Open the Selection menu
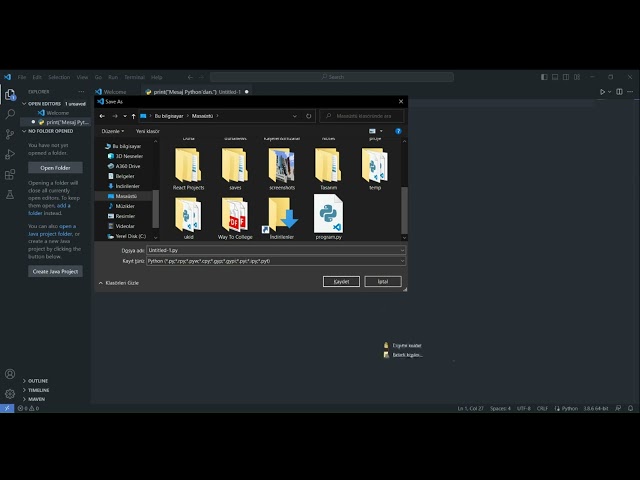 coord(59,77)
